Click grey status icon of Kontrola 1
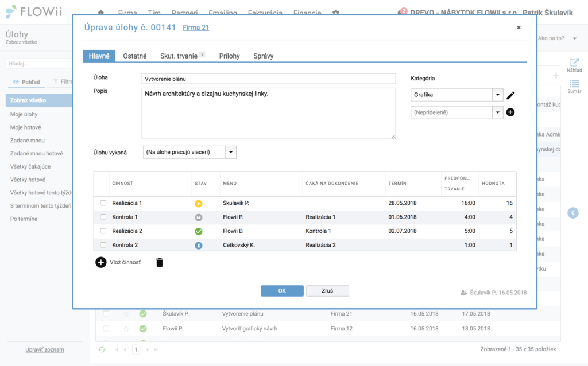This screenshot has height=366, width=588. (198, 217)
